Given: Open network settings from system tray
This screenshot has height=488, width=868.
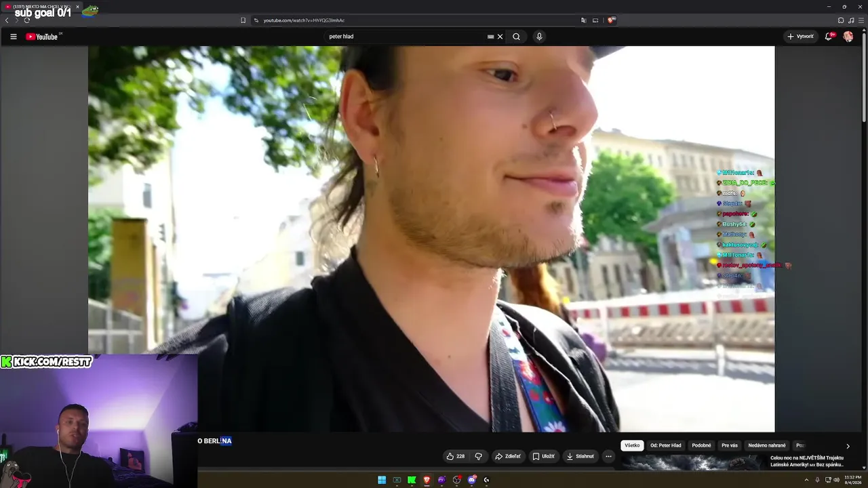Looking at the screenshot, I should (828, 480).
